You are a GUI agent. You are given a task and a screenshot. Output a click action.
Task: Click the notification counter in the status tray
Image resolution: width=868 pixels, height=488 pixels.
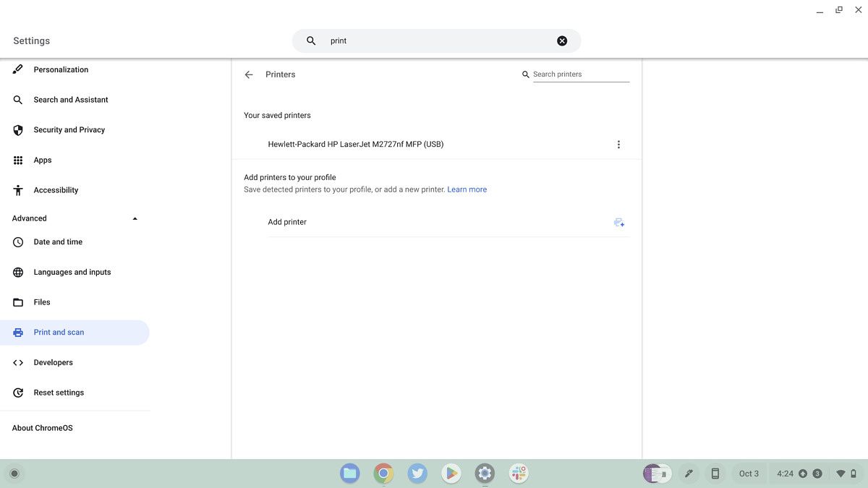817,473
